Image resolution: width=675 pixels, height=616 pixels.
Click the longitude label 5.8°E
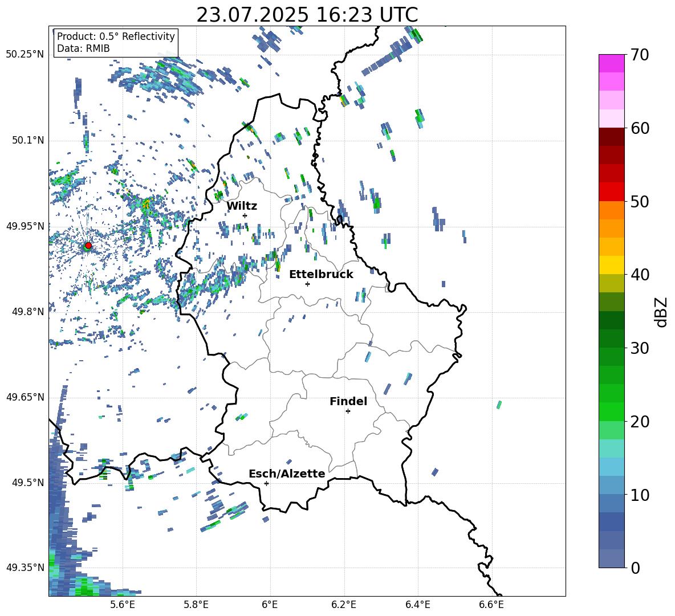(196, 605)
